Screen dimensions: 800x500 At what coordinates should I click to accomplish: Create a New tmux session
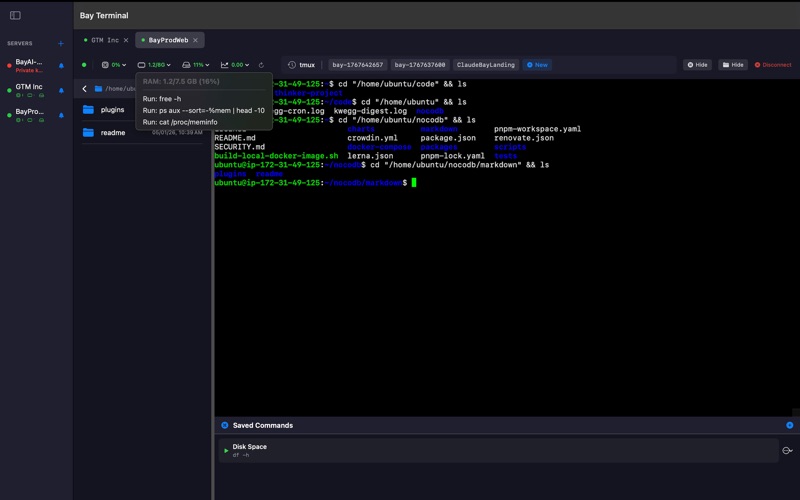pyautogui.click(x=537, y=65)
